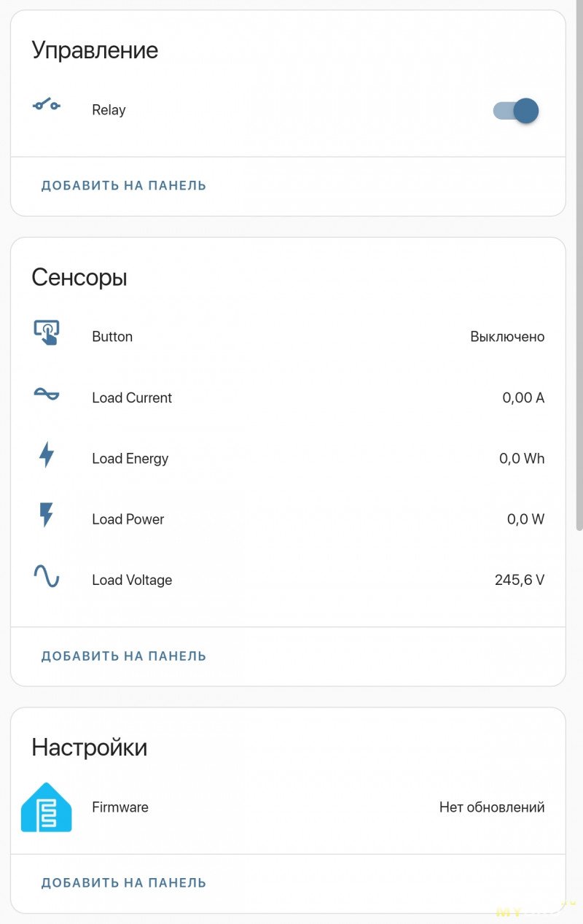The height and width of the screenshot is (924, 583).
Task: Click the Load Current wave icon
Action: pos(47,395)
